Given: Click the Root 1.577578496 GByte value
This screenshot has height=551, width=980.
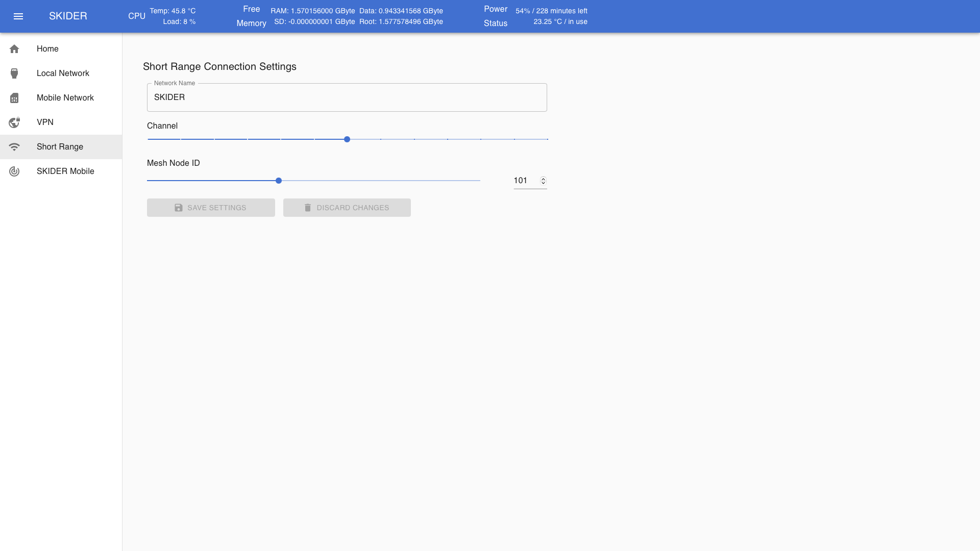Looking at the screenshot, I should coord(401,21).
